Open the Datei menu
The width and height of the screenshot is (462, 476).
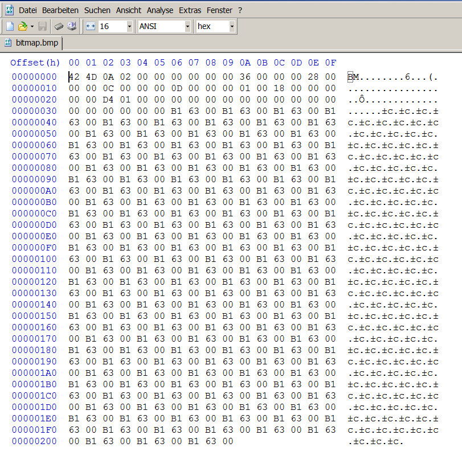click(x=27, y=10)
